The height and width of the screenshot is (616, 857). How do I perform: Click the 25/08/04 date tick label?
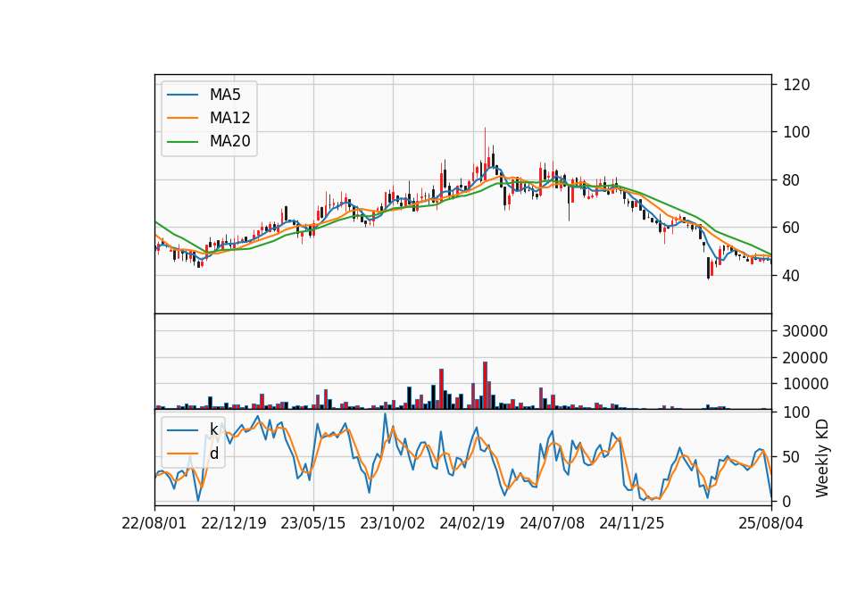[771, 523]
